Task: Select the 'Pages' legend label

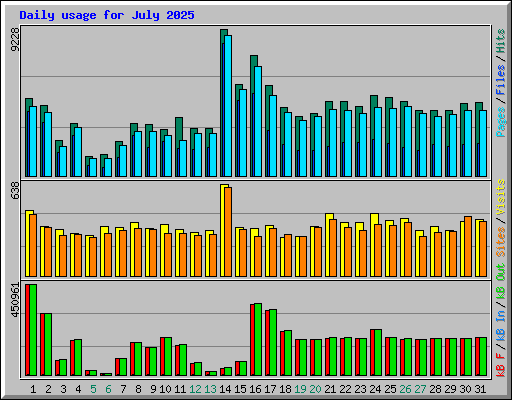Action: (501, 122)
